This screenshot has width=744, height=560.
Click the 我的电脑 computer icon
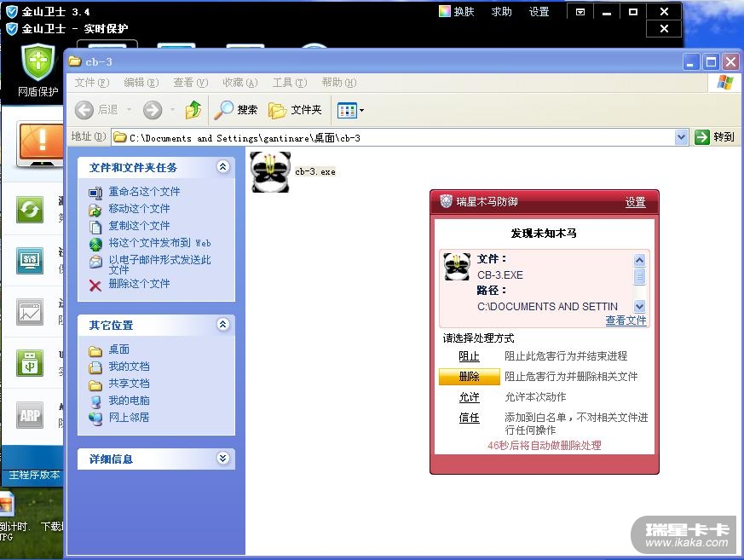tap(95, 401)
